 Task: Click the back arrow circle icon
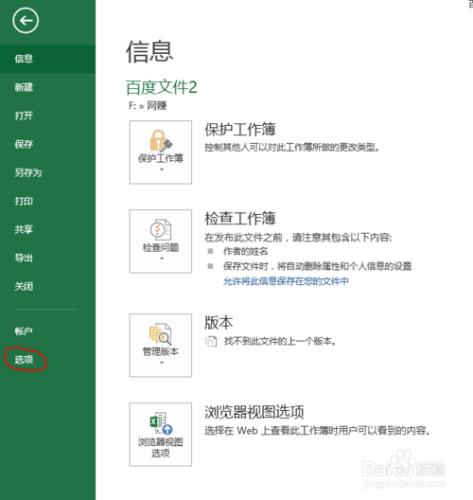point(26,21)
